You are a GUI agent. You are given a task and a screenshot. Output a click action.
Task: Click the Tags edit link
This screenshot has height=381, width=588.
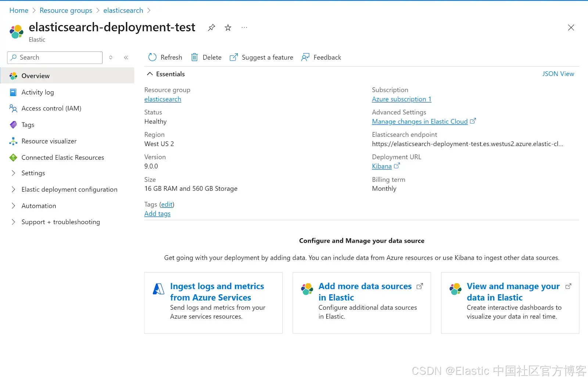(x=167, y=204)
